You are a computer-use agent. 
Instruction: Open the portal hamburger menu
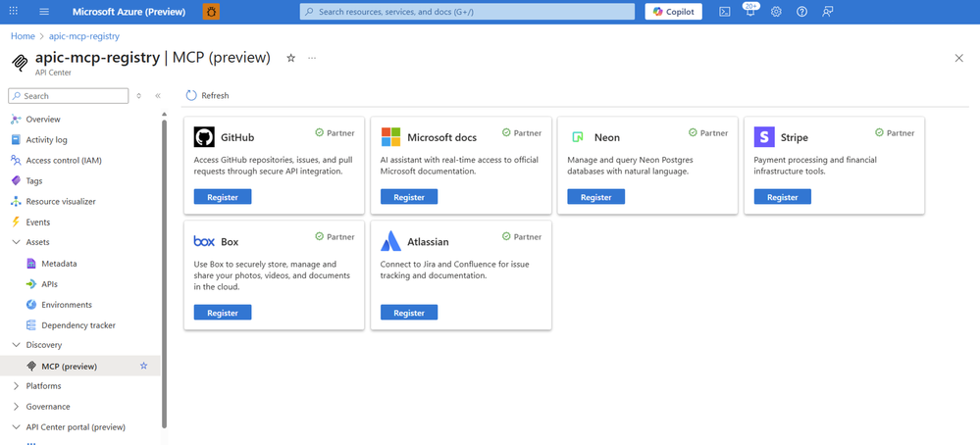(44, 11)
